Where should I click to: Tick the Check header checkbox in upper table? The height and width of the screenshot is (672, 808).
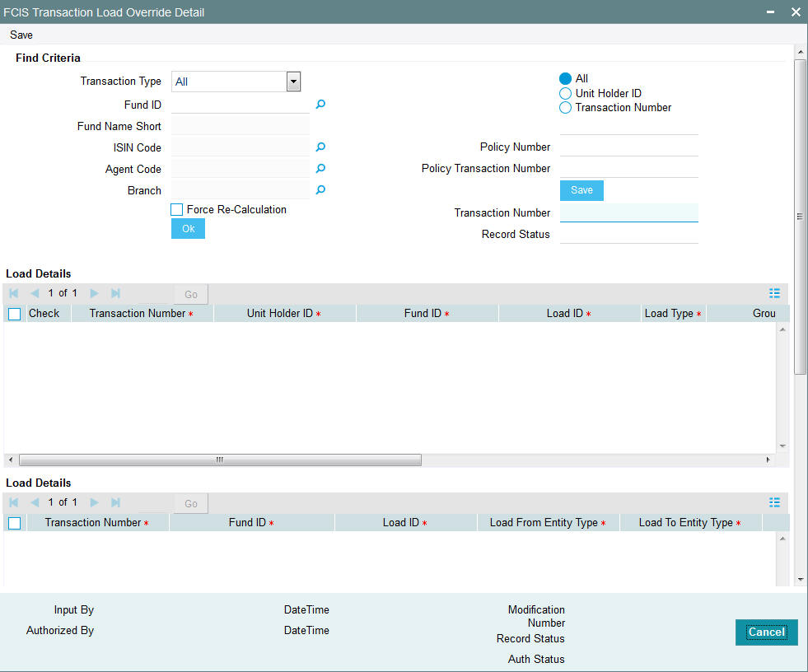tap(15, 314)
